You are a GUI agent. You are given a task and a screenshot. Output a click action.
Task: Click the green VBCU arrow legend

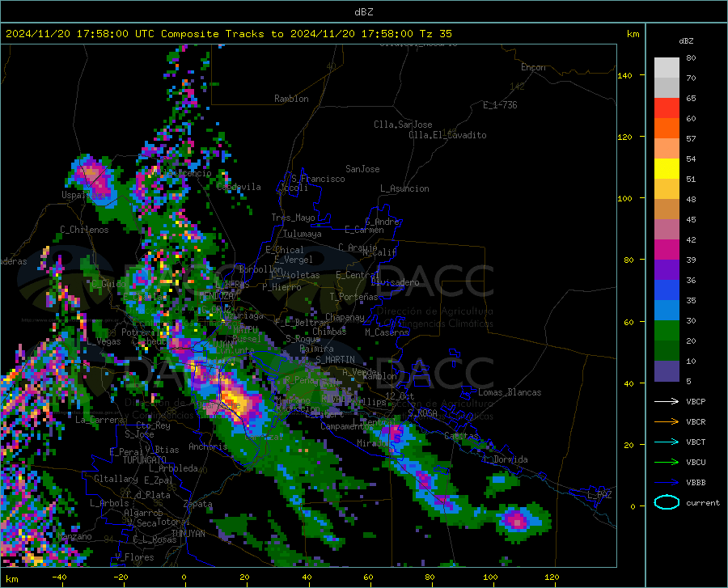[667, 463]
